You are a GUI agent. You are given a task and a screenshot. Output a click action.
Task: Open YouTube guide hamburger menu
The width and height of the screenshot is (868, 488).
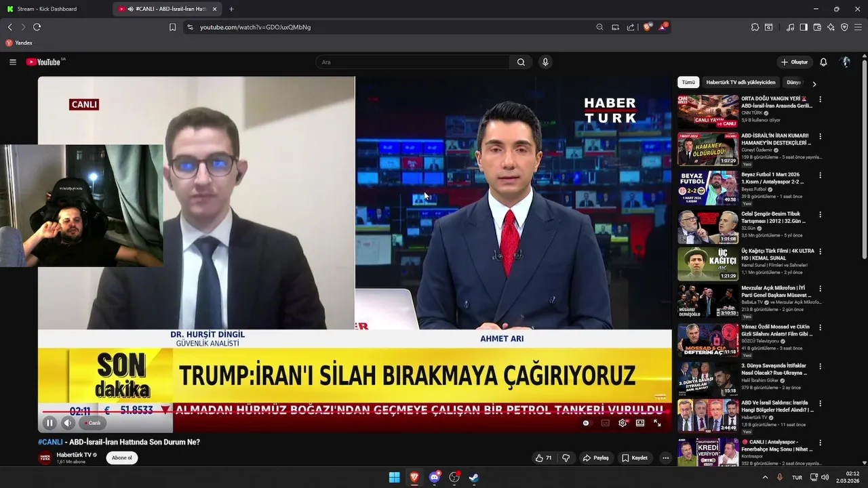coord(12,62)
